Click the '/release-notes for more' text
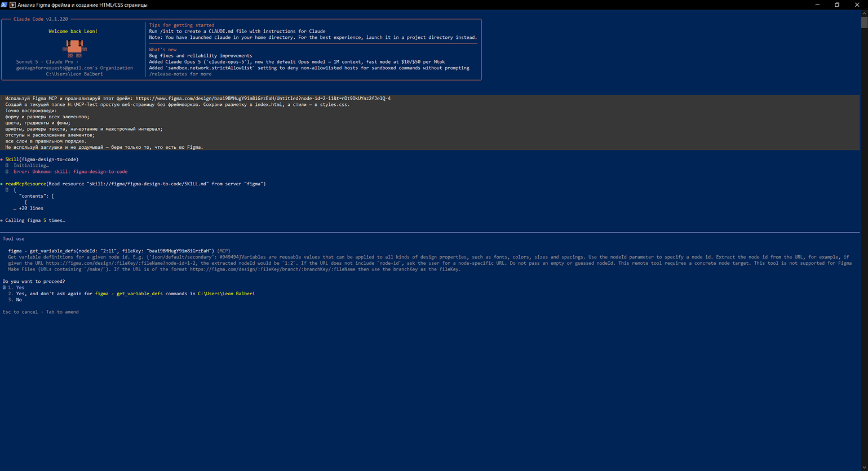The height and width of the screenshot is (471, 868). (180, 74)
